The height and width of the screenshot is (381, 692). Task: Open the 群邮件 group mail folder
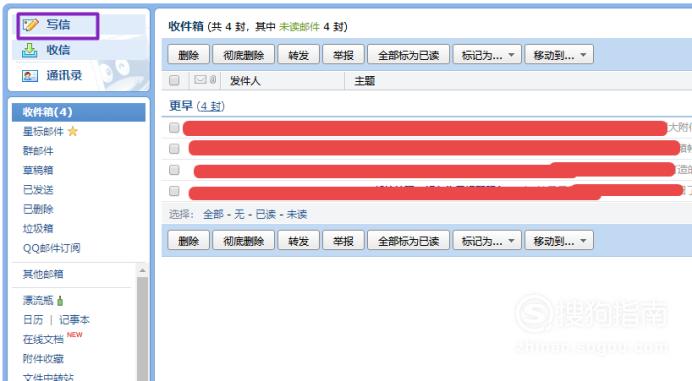tap(38, 151)
